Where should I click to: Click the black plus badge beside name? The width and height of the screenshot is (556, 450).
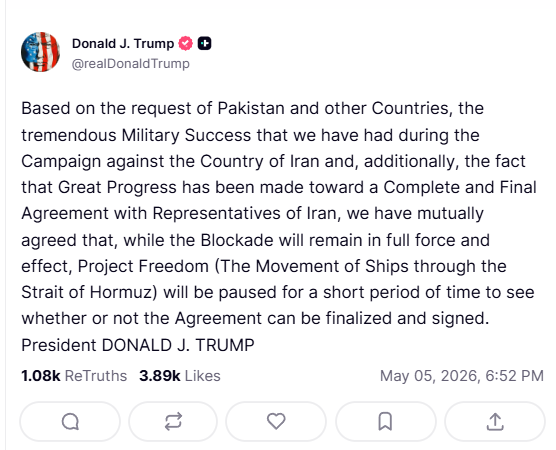point(204,44)
